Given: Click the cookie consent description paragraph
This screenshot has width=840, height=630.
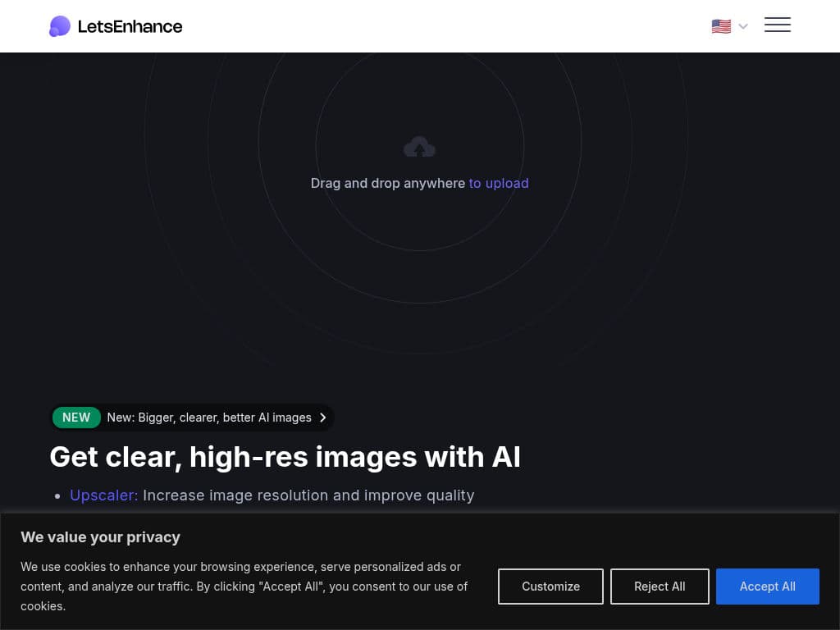Looking at the screenshot, I should [244, 586].
